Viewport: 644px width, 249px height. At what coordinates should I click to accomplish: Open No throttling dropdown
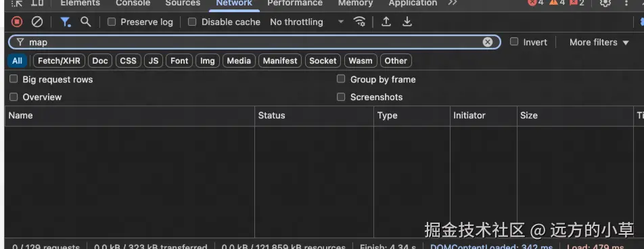tap(306, 22)
